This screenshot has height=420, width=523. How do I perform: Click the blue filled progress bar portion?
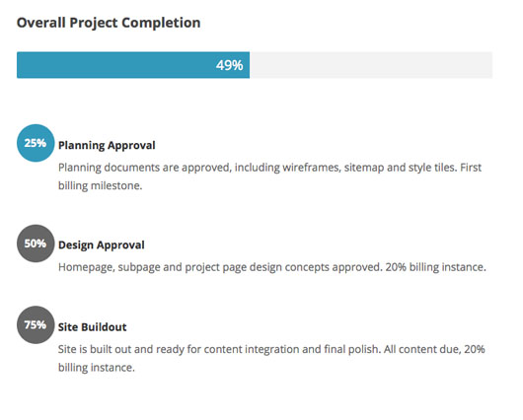pos(133,65)
